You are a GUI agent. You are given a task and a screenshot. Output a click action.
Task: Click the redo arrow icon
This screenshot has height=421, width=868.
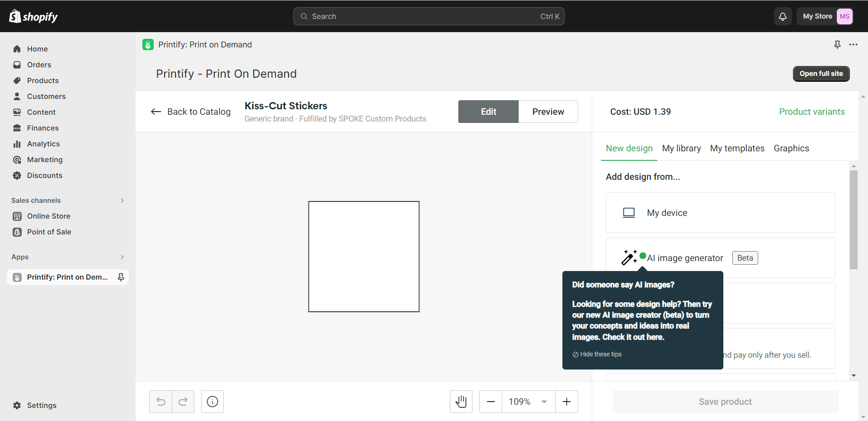[183, 401]
